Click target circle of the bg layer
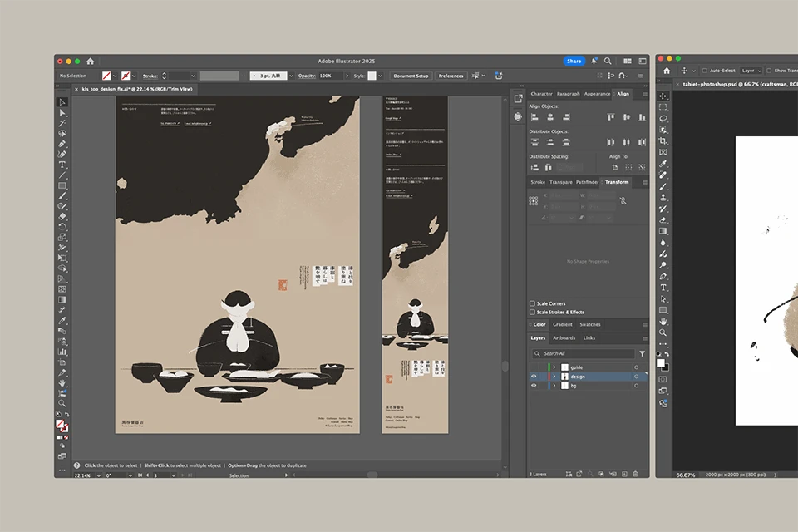The image size is (798, 532). click(636, 386)
